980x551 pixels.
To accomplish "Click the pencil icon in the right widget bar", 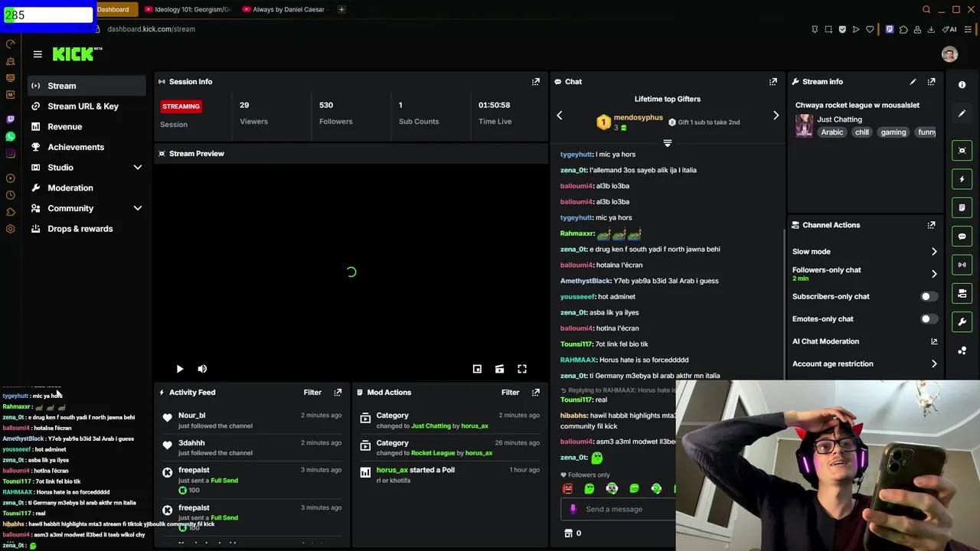I will (x=962, y=113).
